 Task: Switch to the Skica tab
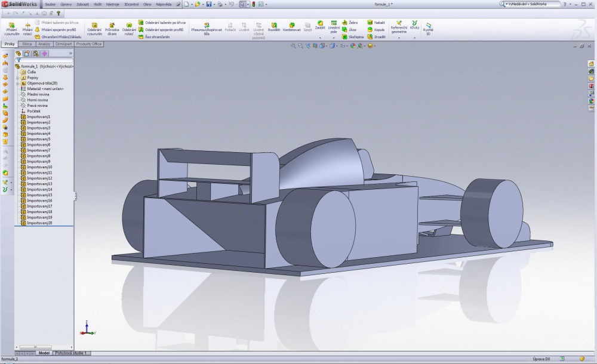(27, 44)
